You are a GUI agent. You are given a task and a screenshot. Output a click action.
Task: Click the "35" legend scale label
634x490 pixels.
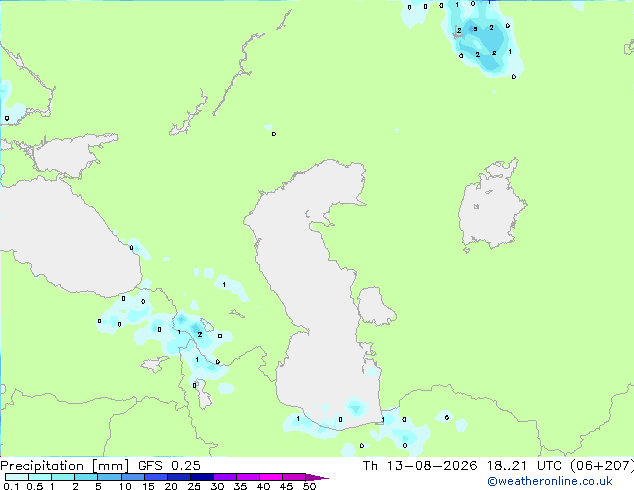(240, 486)
